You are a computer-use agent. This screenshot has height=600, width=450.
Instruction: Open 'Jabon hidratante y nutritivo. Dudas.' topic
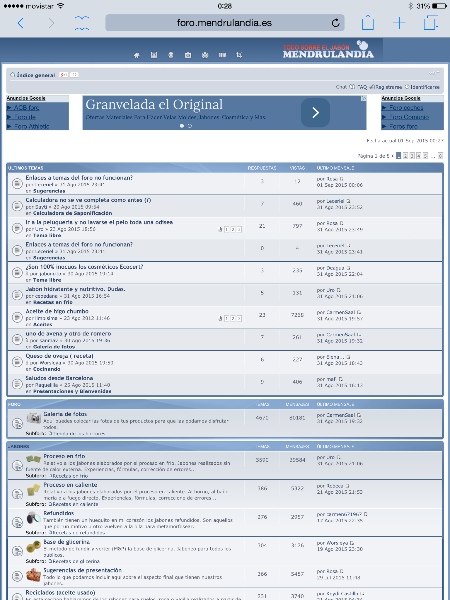pos(75,289)
